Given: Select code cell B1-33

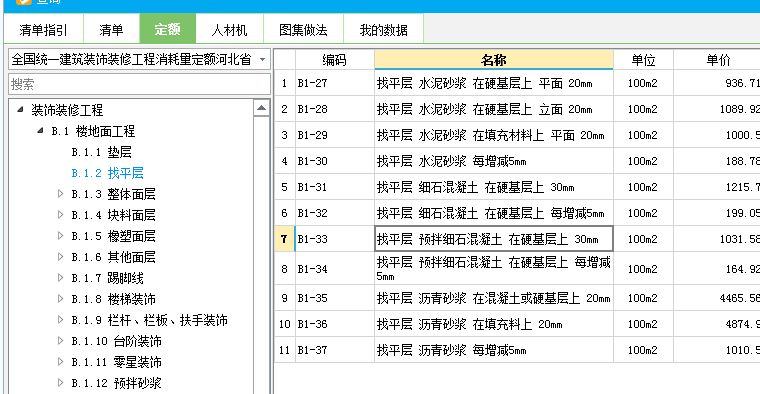Looking at the screenshot, I should coord(334,239).
